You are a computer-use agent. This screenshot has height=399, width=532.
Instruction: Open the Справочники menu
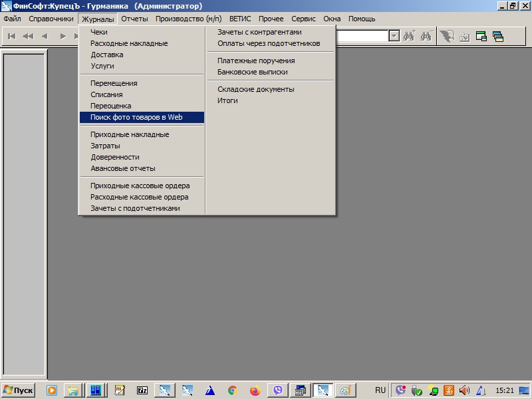51,19
